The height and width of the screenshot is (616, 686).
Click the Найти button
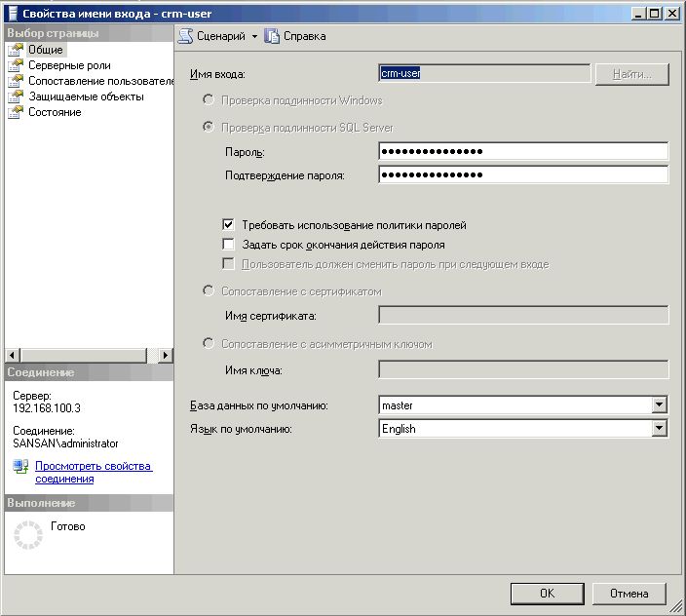pos(632,74)
